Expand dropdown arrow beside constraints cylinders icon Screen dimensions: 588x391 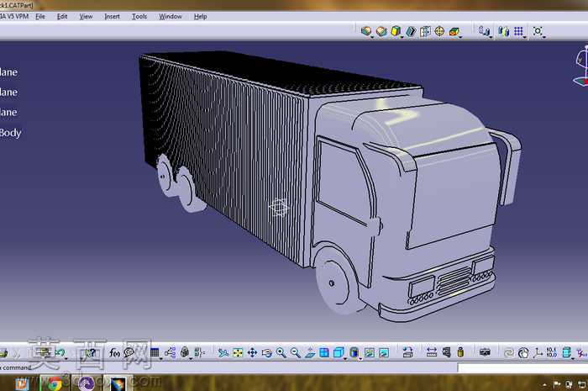click(x=491, y=37)
